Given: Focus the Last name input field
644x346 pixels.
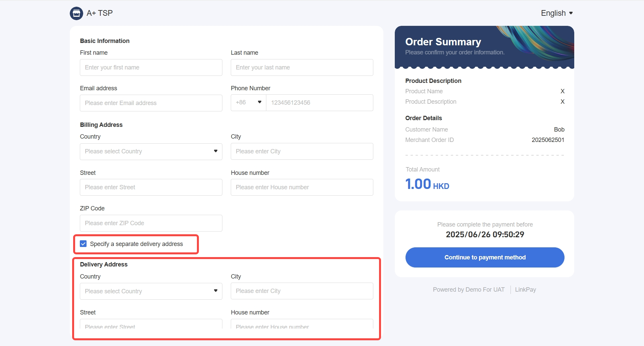Looking at the screenshot, I should [302, 67].
